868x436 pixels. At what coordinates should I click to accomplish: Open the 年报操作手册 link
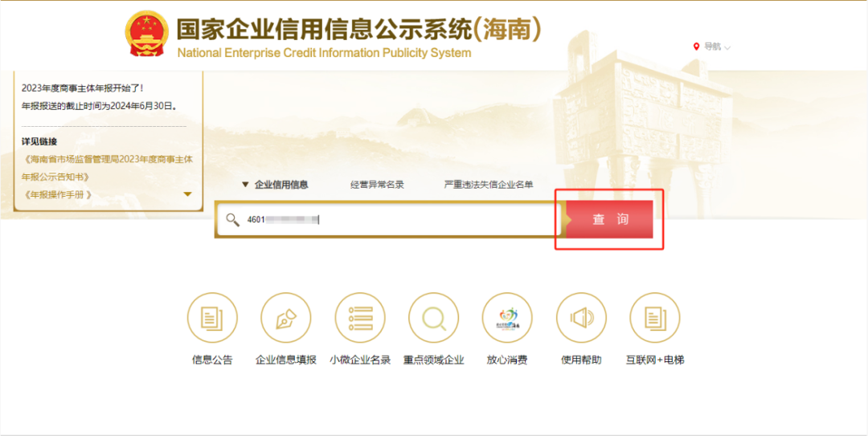click(59, 194)
